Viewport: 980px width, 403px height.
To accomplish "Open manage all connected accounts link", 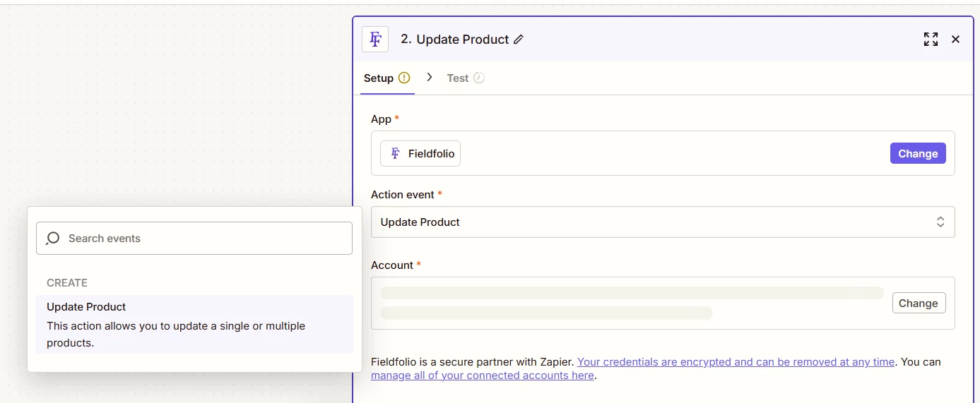I will pyautogui.click(x=483, y=375).
